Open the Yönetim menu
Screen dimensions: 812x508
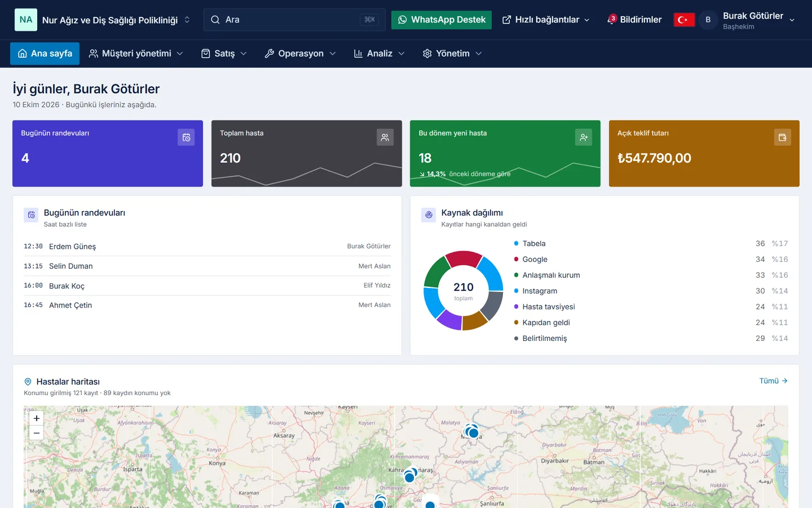(452, 54)
